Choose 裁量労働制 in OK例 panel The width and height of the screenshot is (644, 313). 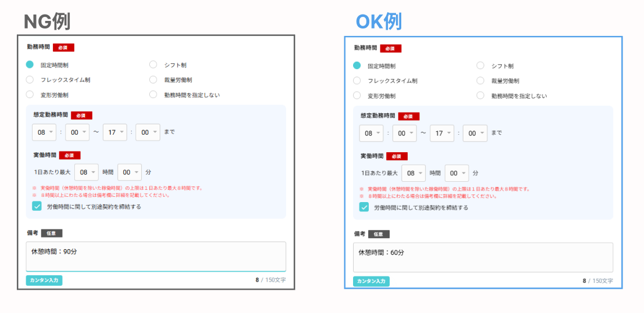coord(480,81)
